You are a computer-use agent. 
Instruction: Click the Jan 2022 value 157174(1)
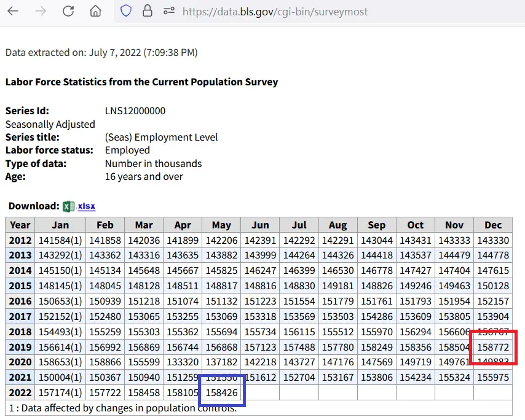pos(60,392)
